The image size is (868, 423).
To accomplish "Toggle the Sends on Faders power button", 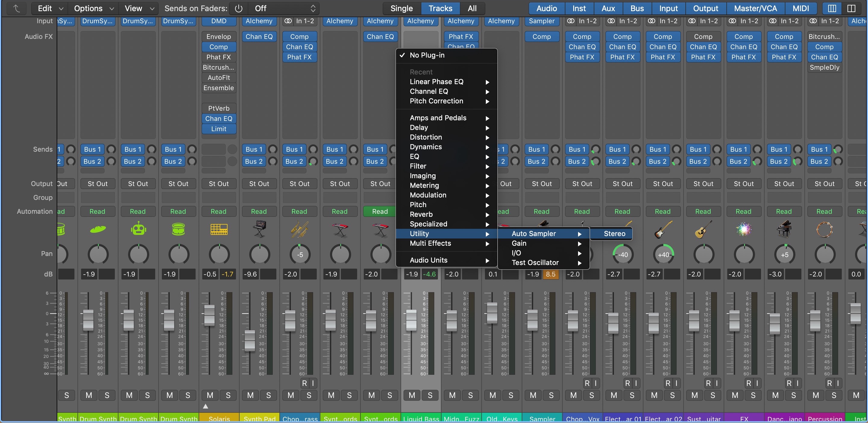I will [x=238, y=8].
